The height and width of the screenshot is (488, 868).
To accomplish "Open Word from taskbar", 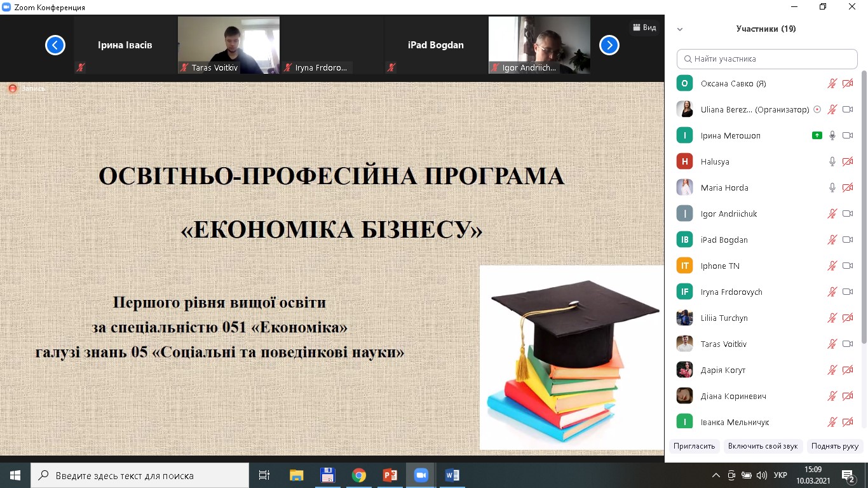I will [x=452, y=475].
